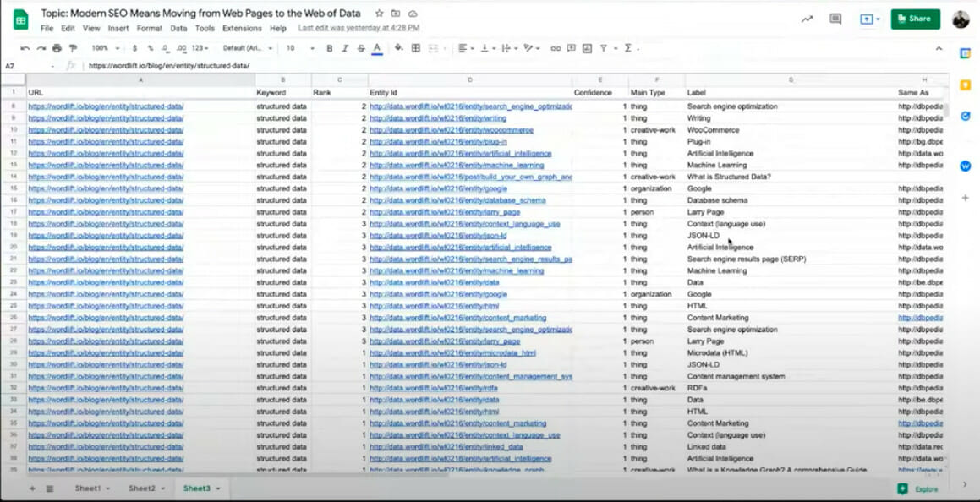The image size is (980, 502).
Task: Select the paint format tool
Action: pyautogui.click(x=73, y=48)
